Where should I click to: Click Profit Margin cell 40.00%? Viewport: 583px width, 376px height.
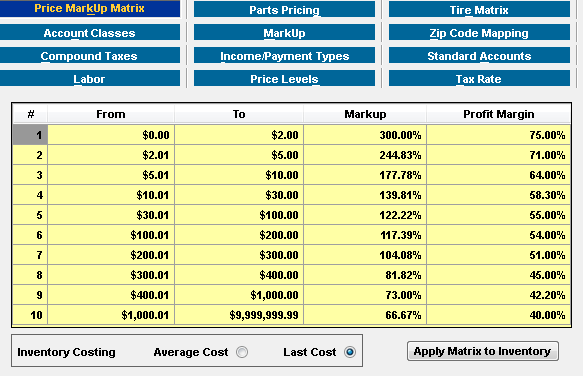click(499, 315)
